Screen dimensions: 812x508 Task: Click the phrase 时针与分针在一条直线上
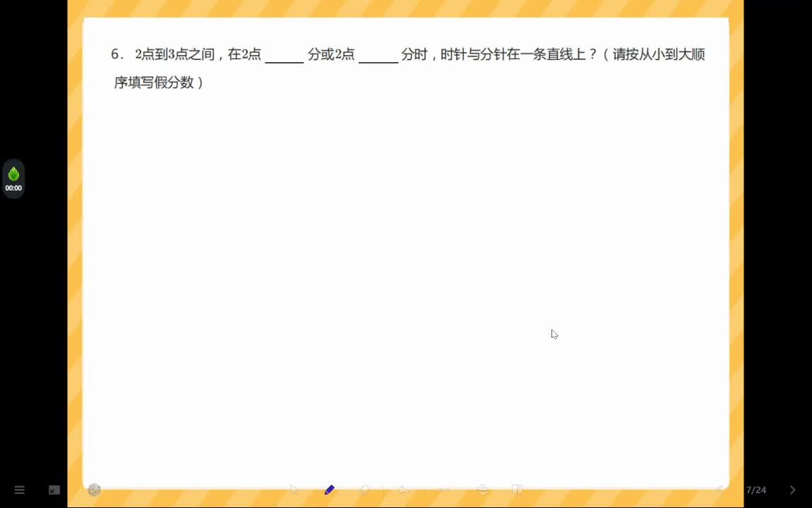(x=513, y=54)
